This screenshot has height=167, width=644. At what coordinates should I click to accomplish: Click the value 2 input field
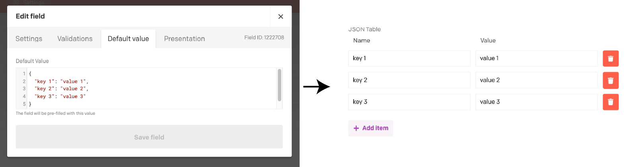536,80
